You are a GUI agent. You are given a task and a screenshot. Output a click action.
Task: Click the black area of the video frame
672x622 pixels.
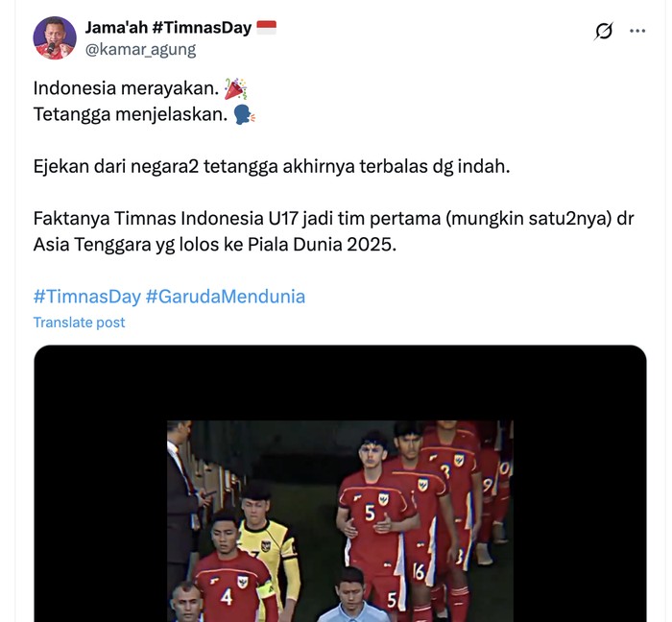101,484
